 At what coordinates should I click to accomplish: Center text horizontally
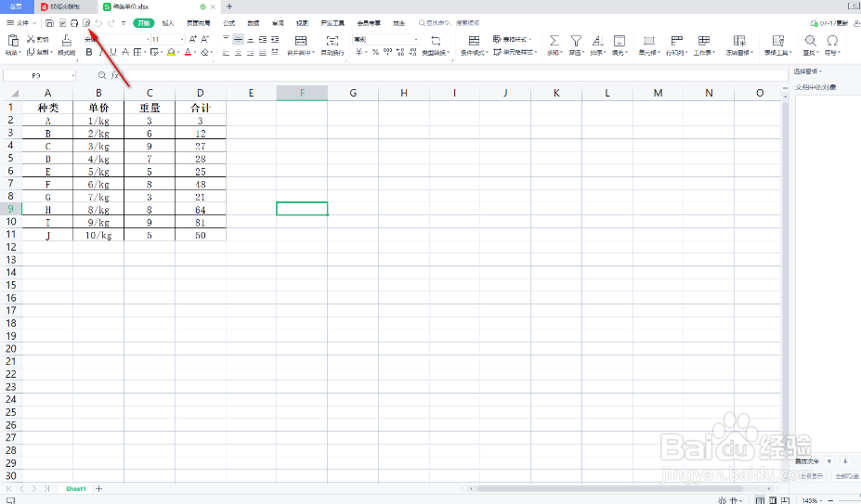[239, 53]
